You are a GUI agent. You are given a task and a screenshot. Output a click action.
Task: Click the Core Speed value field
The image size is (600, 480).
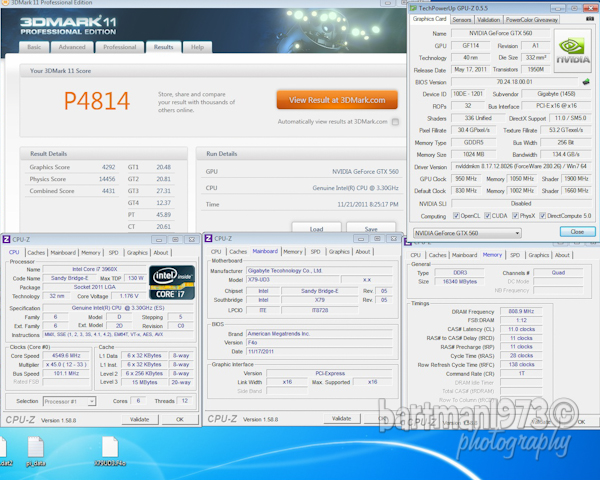tap(68, 354)
